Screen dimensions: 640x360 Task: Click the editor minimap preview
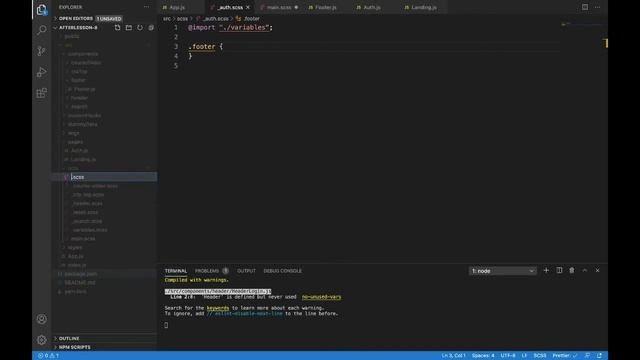(581, 25)
